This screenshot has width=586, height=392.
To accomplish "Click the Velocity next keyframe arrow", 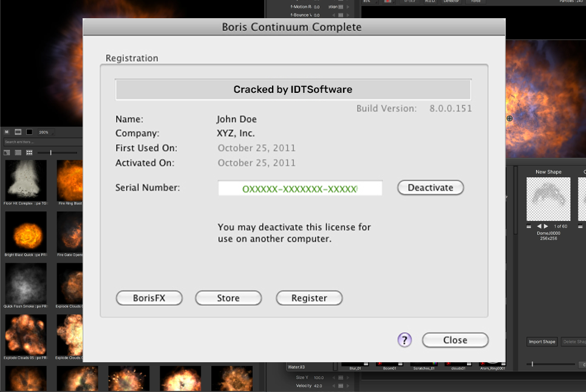I will 348,386.
